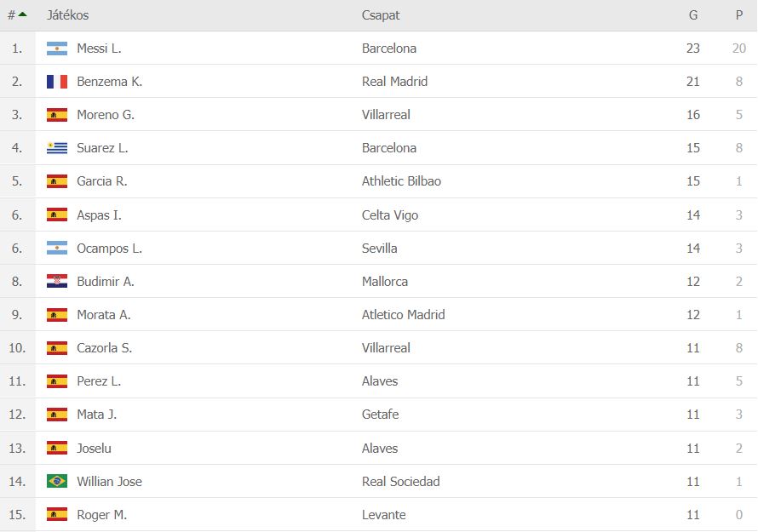Screen dimensions: 758x532
Task: Open player Aspas I. profile link
Action: click(99, 215)
